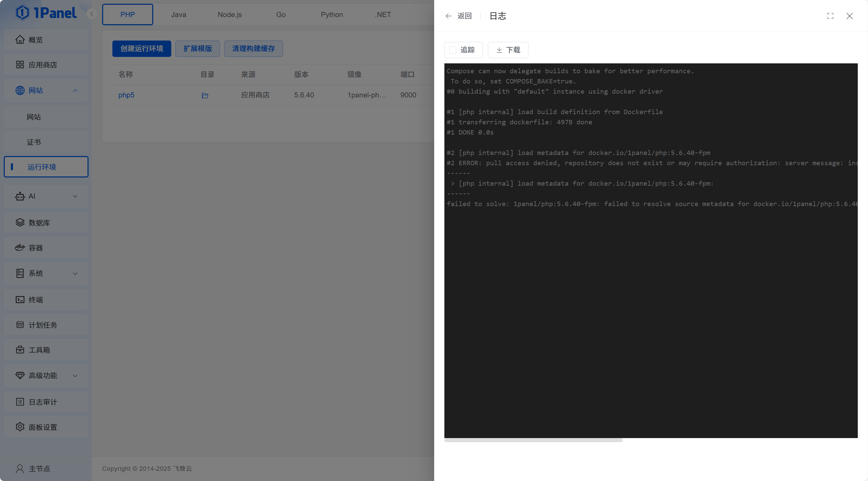Click the 容器 docker whale icon

20,248
